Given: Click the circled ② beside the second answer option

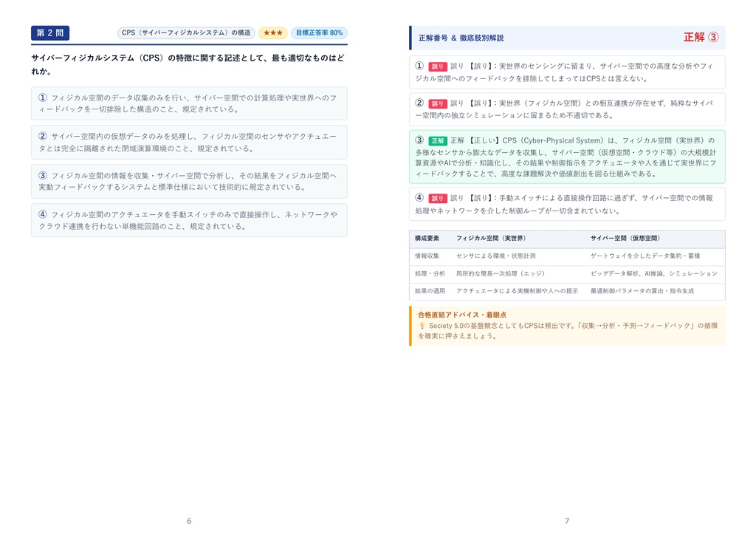Looking at the screenshot, I should click(43, 136).
